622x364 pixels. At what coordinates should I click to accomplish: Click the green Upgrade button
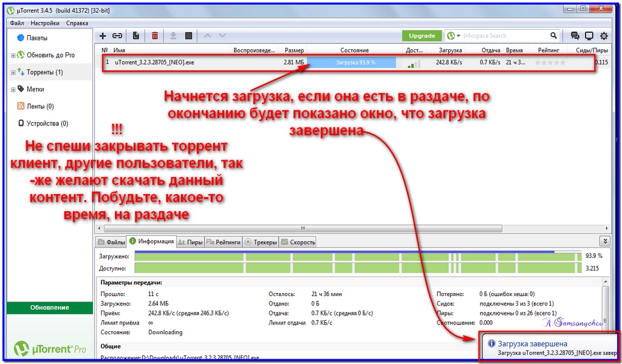[422, 36]
